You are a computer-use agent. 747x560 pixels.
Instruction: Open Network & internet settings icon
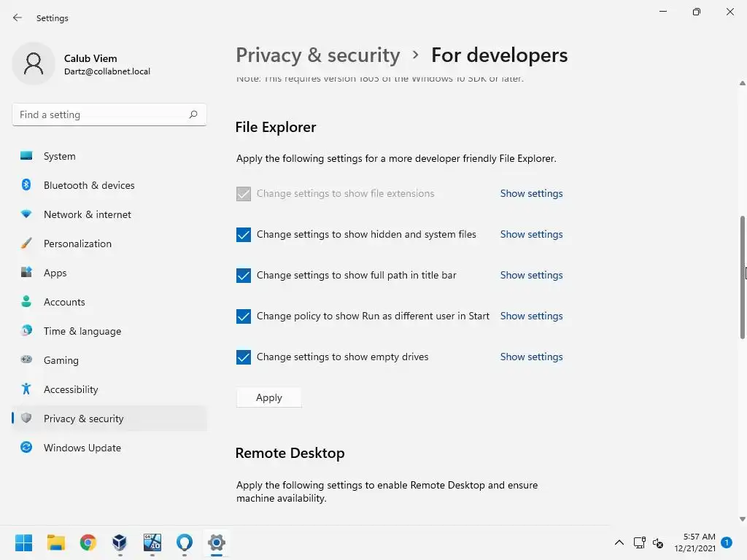[x=26, y=214]
